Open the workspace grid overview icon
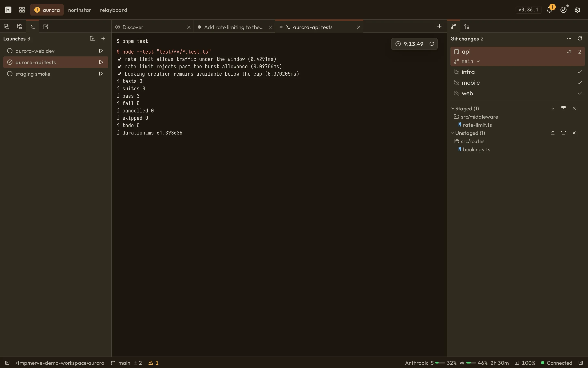Image resolution: width=588 pixels, height=368 pixels. (x=22, y=10)
